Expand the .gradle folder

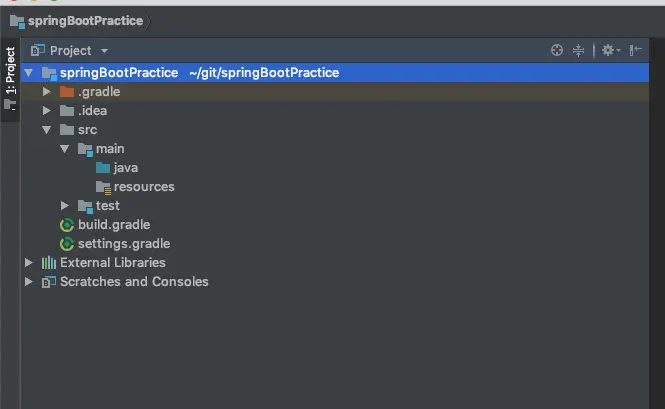pyautogui.click(x=46, y=92)
